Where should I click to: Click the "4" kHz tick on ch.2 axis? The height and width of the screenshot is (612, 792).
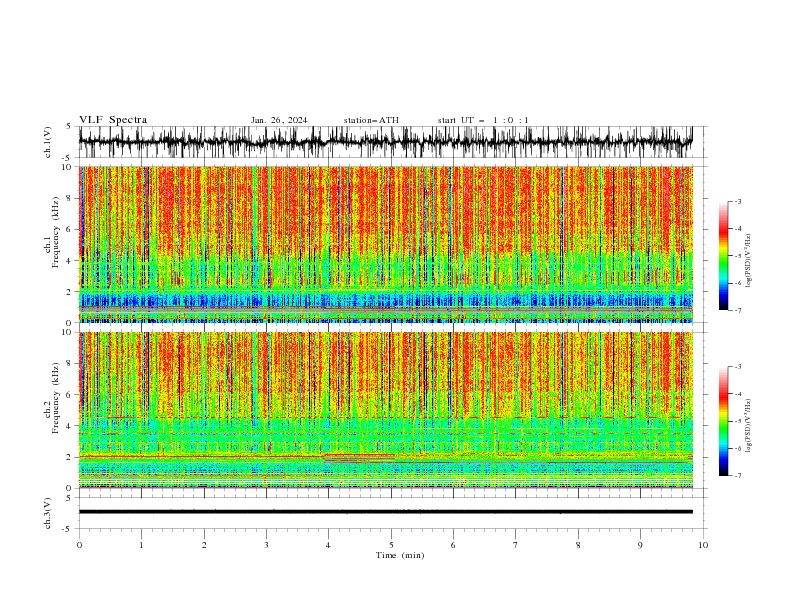click(71, 426)
